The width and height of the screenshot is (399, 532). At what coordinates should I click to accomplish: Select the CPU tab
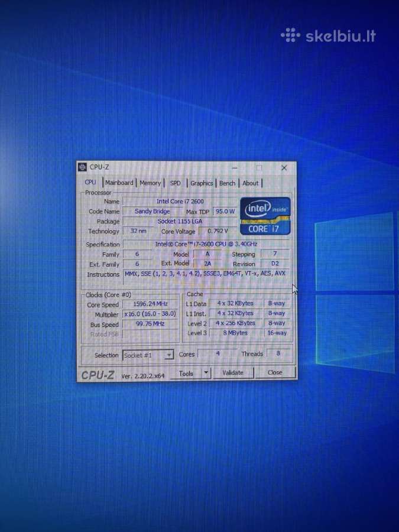[x=90, y=182]
